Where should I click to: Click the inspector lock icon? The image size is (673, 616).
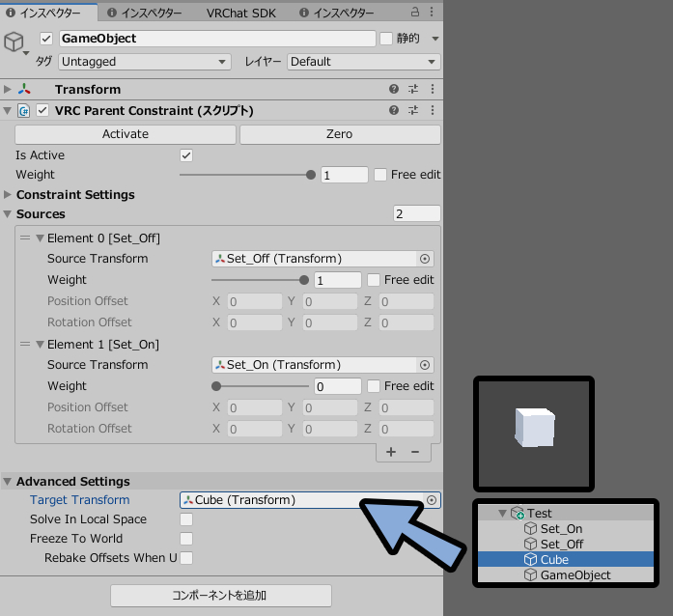pyautogui.click(x=414, y=12)
